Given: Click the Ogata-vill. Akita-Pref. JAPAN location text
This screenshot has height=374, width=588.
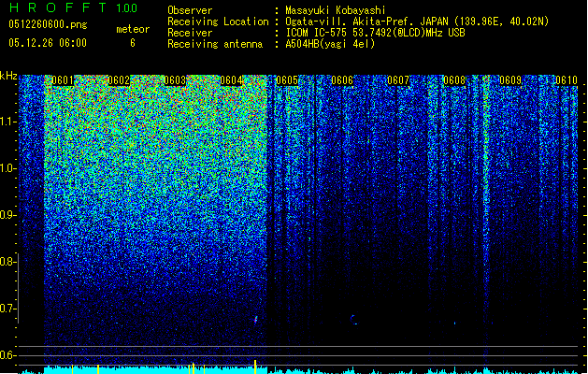Looking at the screenshot, I should (417, 22).
